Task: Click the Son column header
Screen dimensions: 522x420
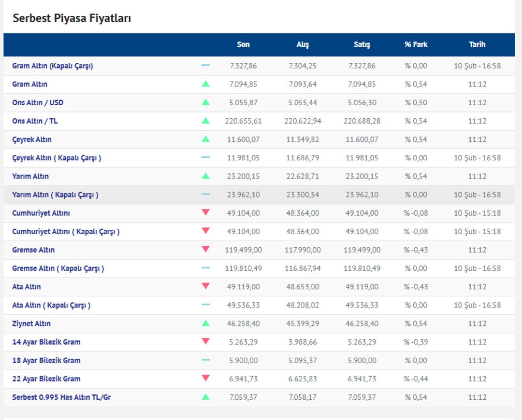Action: pyautogui.click(x=243, y=44)
